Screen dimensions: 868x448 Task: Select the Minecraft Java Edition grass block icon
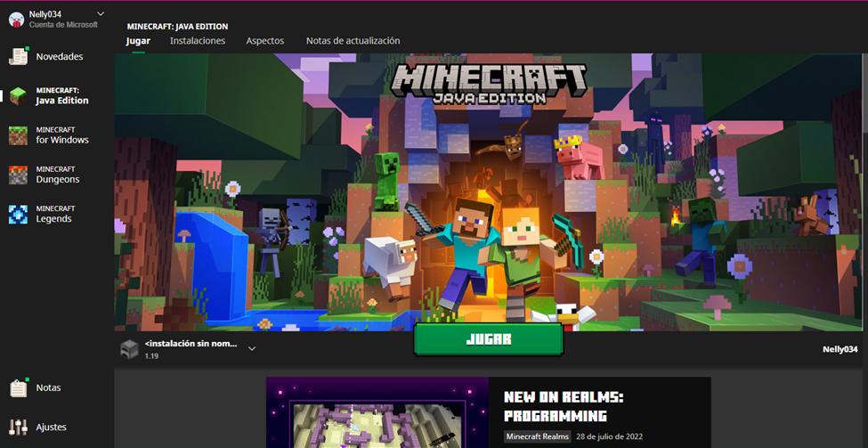(x=19, y=96)
